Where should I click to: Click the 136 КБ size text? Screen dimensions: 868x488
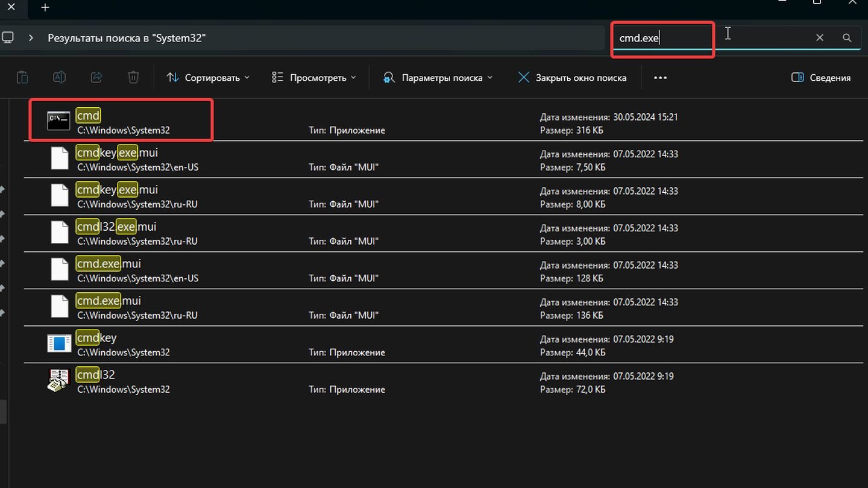point(589,315)
